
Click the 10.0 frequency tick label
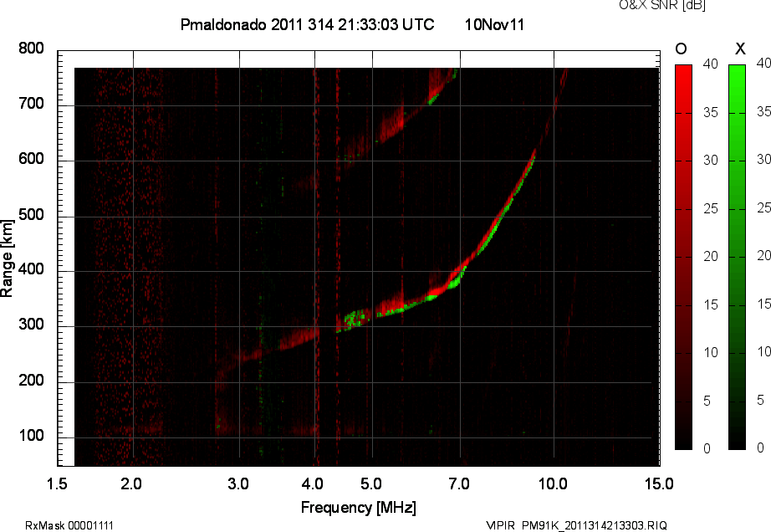point(553,483)
